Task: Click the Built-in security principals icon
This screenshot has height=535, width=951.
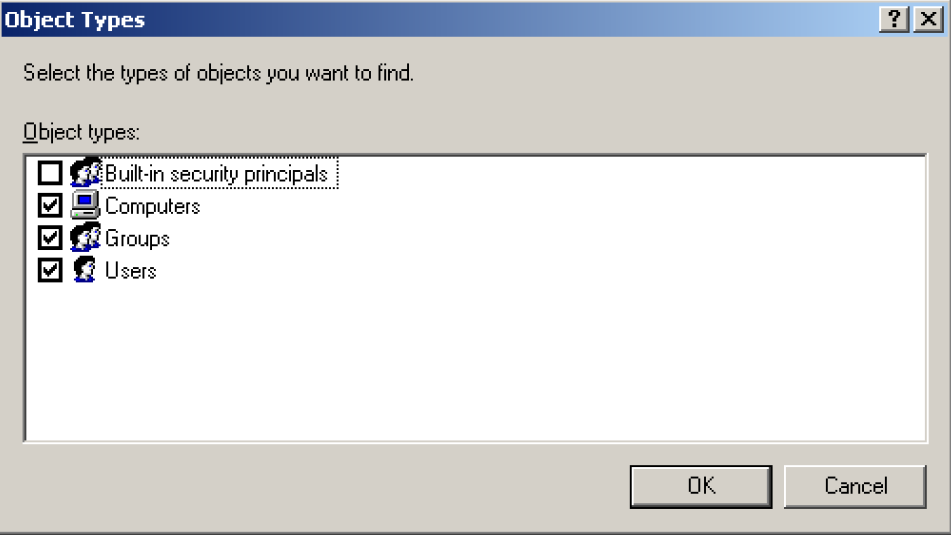Action: coord(86,174)
